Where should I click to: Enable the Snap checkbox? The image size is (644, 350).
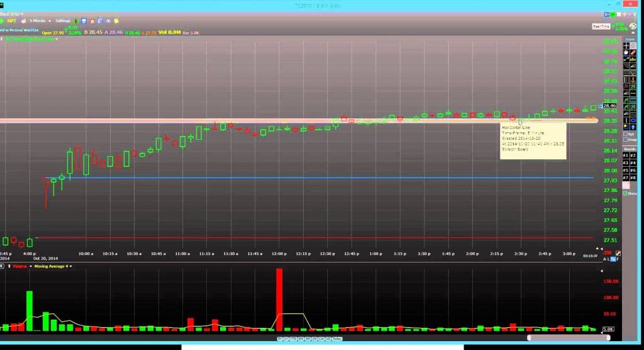click(626, 140)
